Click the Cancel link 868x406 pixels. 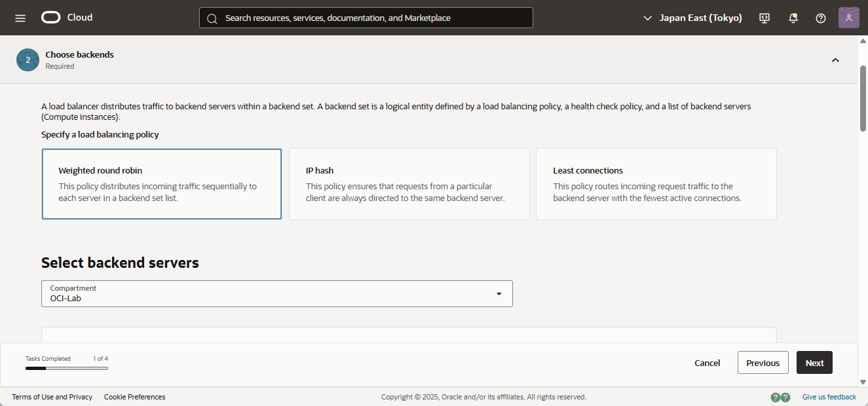(707, 363)
